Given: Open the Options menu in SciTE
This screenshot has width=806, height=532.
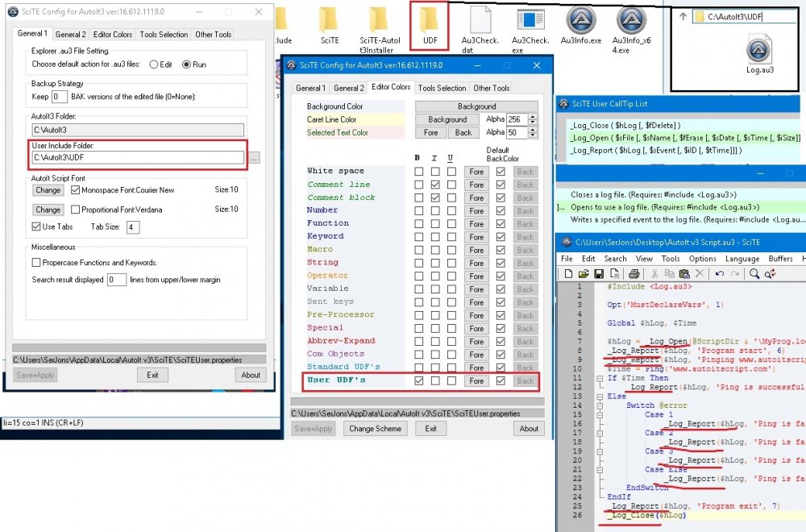Looking at the screenshot, I should tap(702, 259).
